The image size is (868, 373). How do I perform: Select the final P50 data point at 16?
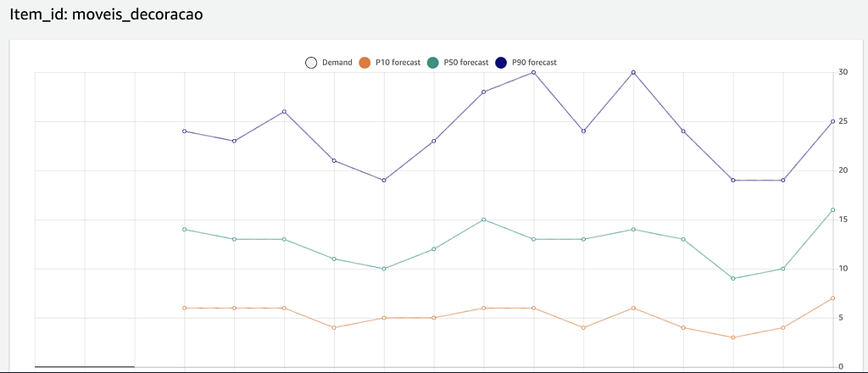coord(832,209)
